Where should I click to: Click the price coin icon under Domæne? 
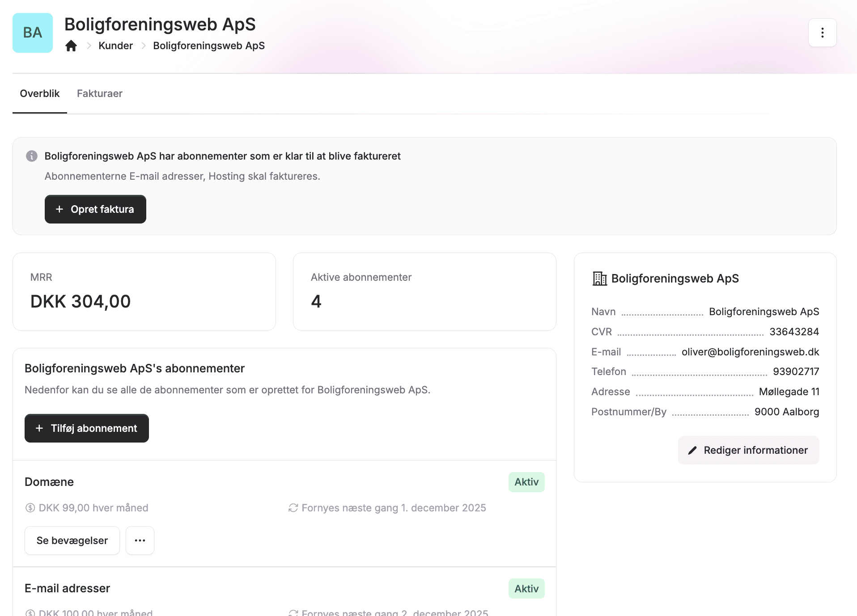pos(30,508)
